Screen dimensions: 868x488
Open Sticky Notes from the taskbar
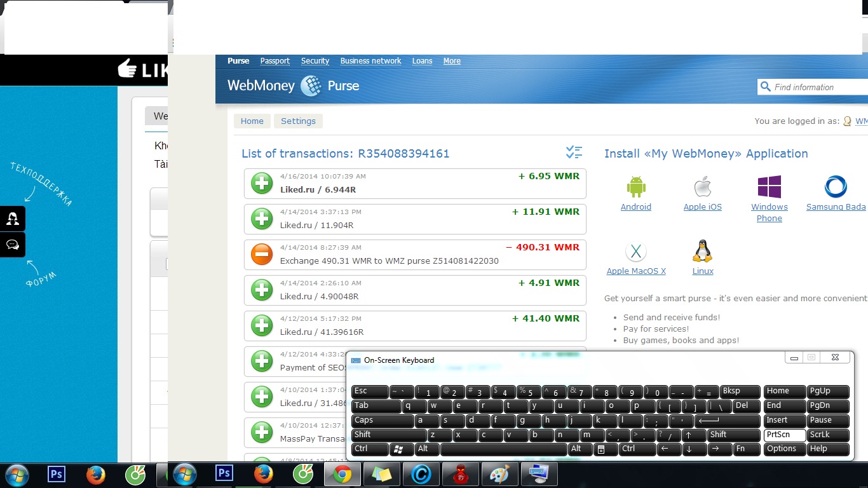tap(382, 474)
